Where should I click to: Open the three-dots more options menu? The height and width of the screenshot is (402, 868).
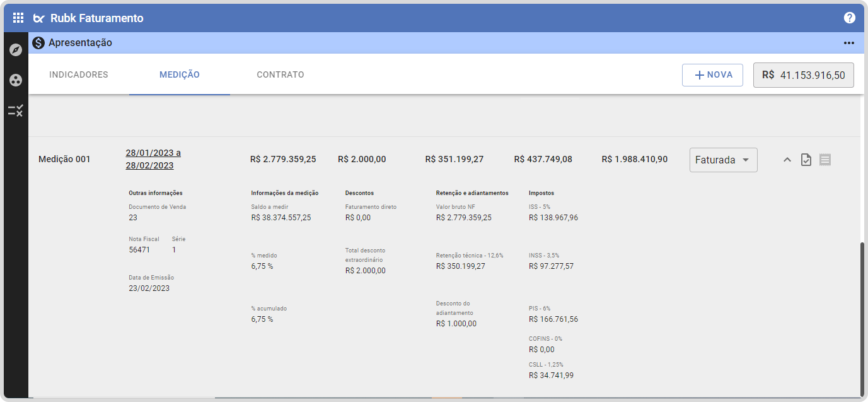tap(849, 43)
